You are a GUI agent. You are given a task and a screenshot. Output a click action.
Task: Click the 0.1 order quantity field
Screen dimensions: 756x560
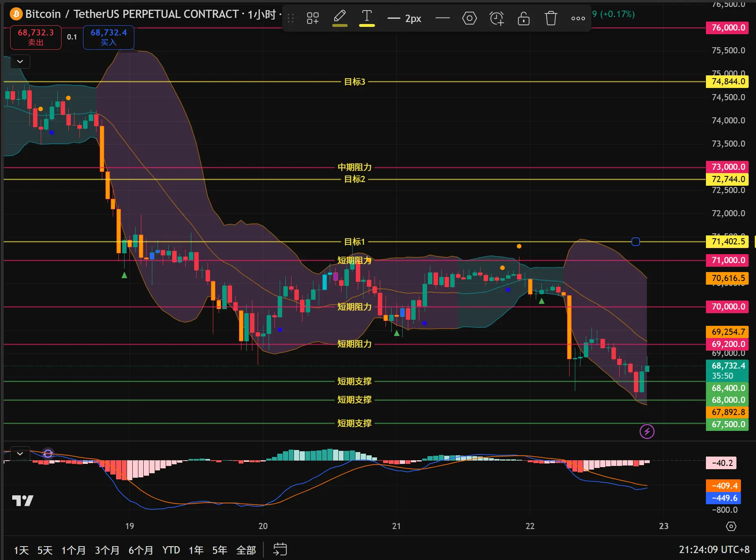point(72,37)
